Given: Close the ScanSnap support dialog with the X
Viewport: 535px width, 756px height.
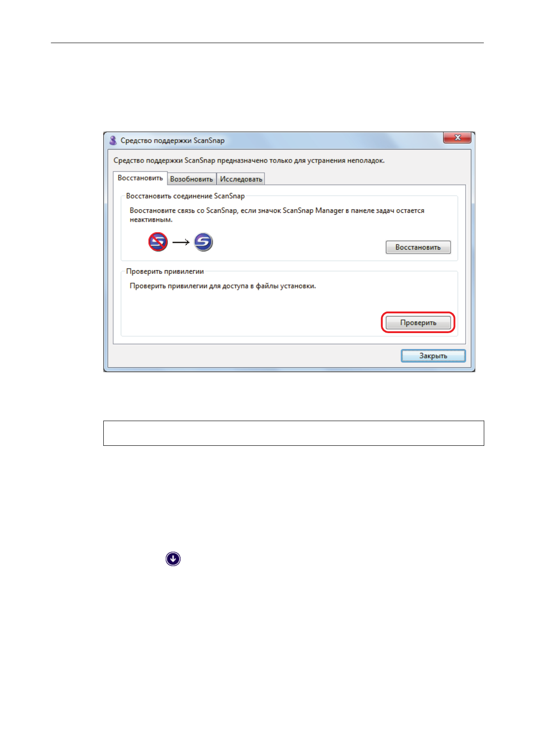Looking at the screenshot, I should click(457, 137).
